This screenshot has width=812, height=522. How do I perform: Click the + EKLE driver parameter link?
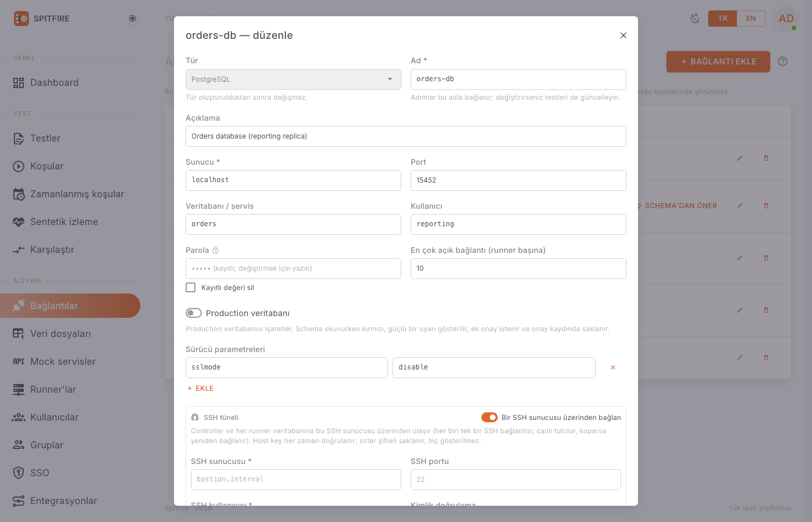click(201, 389)
